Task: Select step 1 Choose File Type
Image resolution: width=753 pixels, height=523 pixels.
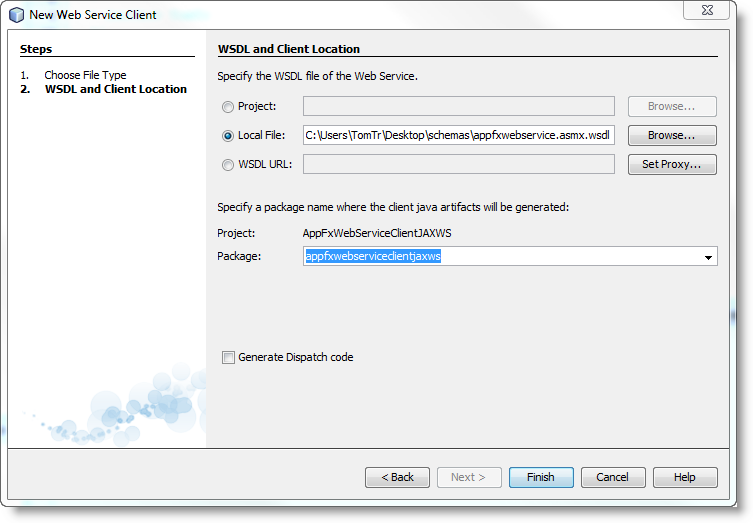Action: (x=85, y=75)
